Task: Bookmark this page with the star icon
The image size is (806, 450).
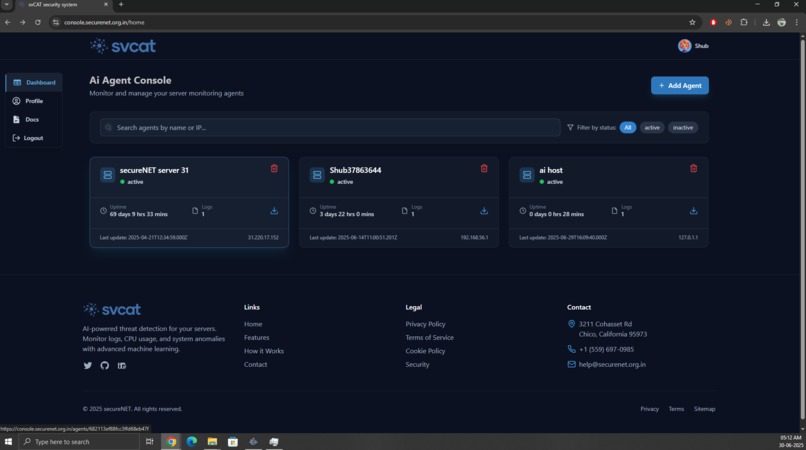Action: coord(692,22)
